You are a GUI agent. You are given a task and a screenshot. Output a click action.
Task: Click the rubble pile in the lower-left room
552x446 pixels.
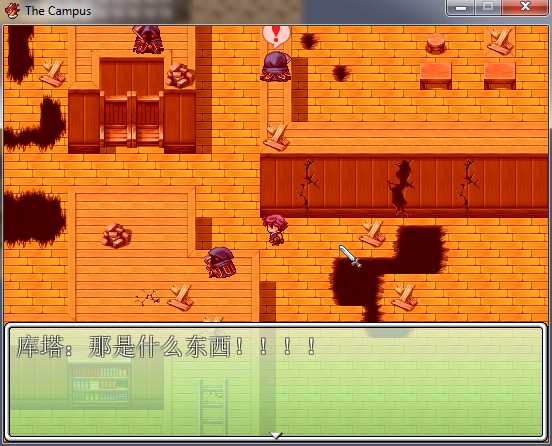click(x=117, y=235)
